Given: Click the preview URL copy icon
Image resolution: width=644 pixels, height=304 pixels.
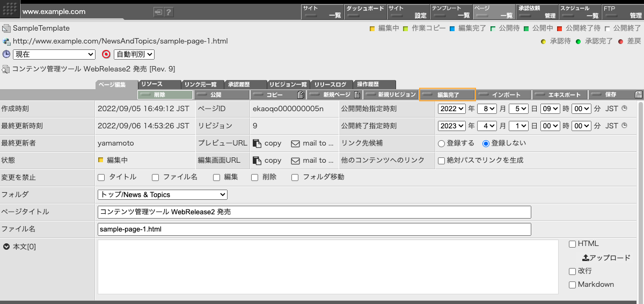Looking at the screenshot, I should click(x=257, y=143).
